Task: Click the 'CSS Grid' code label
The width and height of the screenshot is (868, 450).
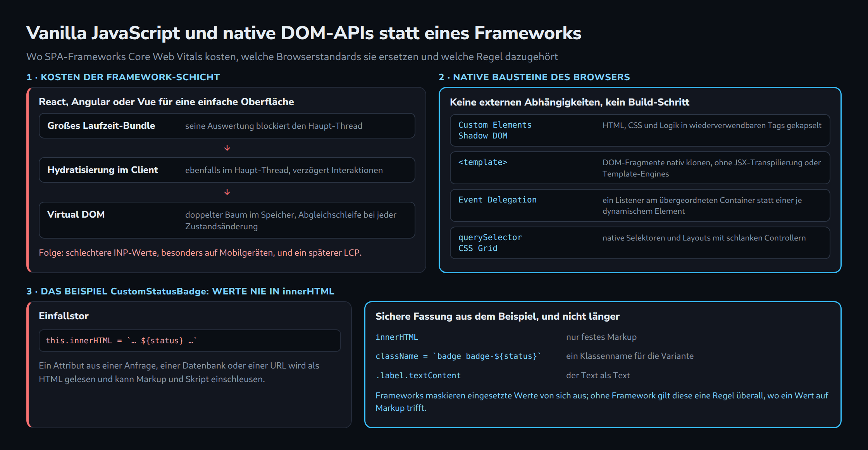Action: 478,248
